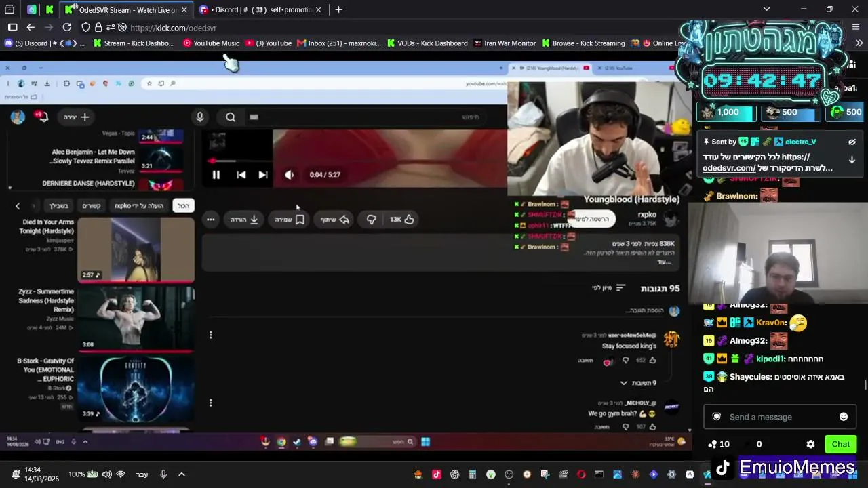Open the share button under the video
Image resolution: width=868 pixels, height=488 pixels.
click(x=335, y=220)
